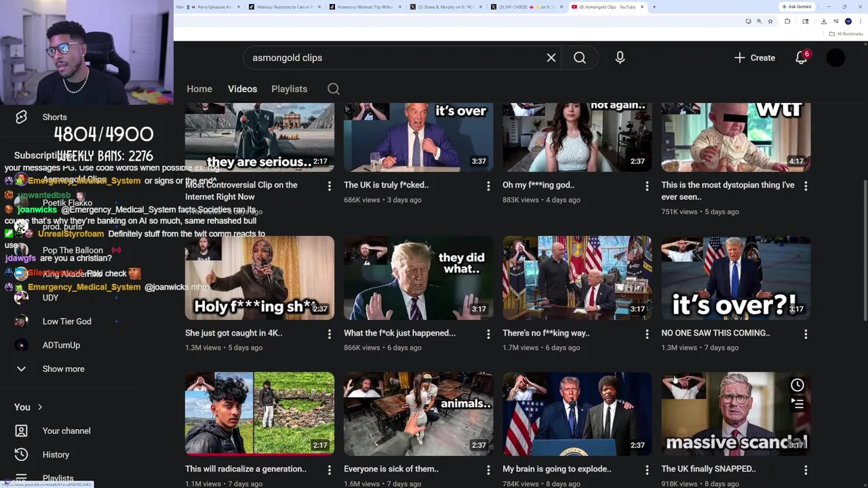Open options for 'My brain is going to explode..'

tap(647, 470)
